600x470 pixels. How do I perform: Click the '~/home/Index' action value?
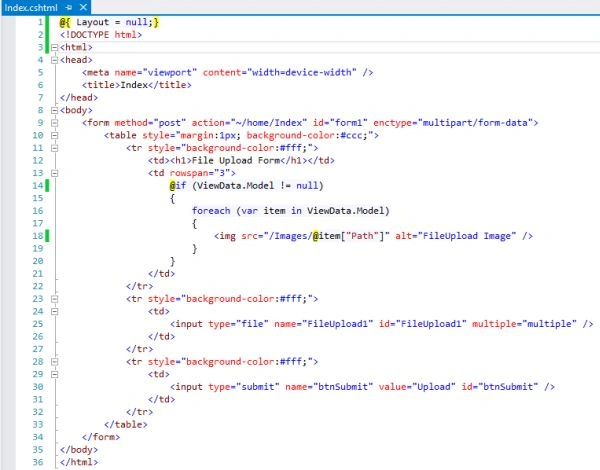[269, 123]
